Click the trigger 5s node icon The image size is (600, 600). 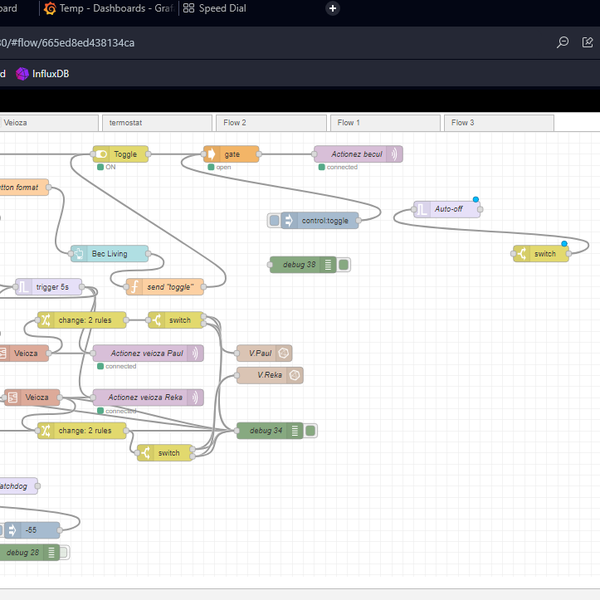point(23,287)
